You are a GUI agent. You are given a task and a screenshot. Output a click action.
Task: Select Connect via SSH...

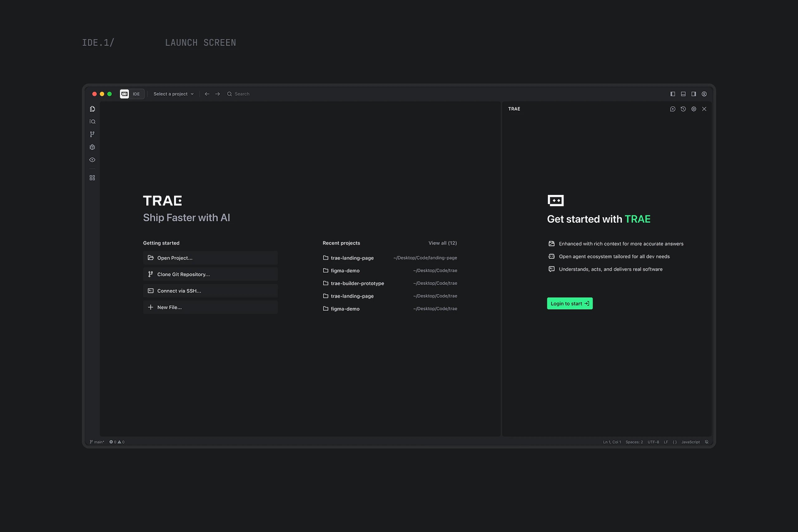point(210,291)
